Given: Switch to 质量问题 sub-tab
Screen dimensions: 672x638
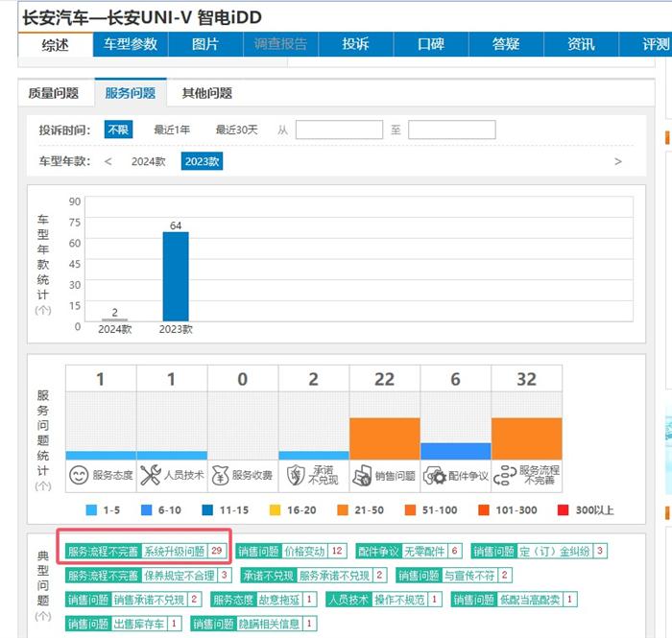Looking at the screenshot, I should point(54,93).
